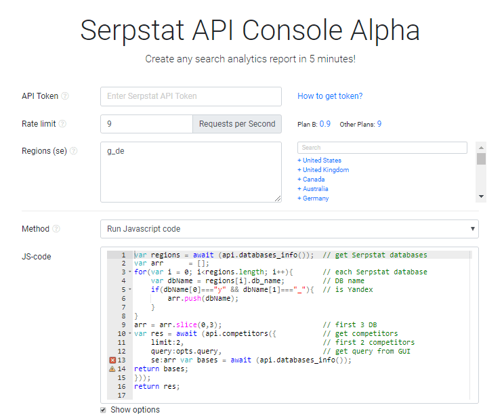Click the 'arr.push(dbName);' code line
Viewport: 504px width, 420px height.
click(203, 299)
